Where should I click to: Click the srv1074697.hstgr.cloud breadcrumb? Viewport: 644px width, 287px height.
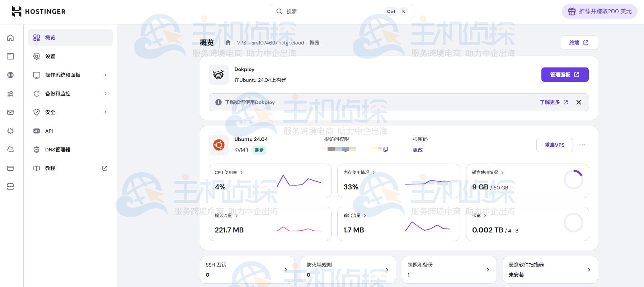278,43
